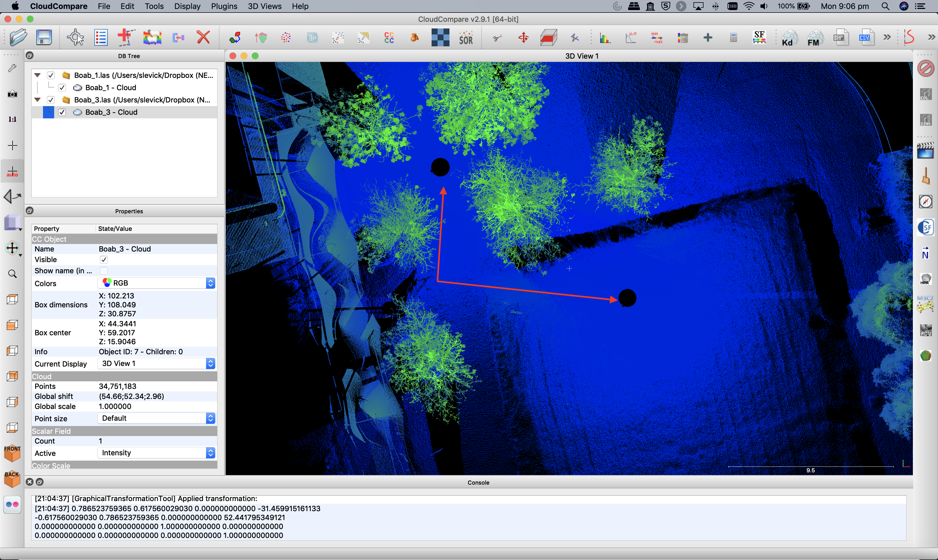Open the Wi-Fi status menu
The width and height of the screenshot is (938, 560).
[749, 6]
